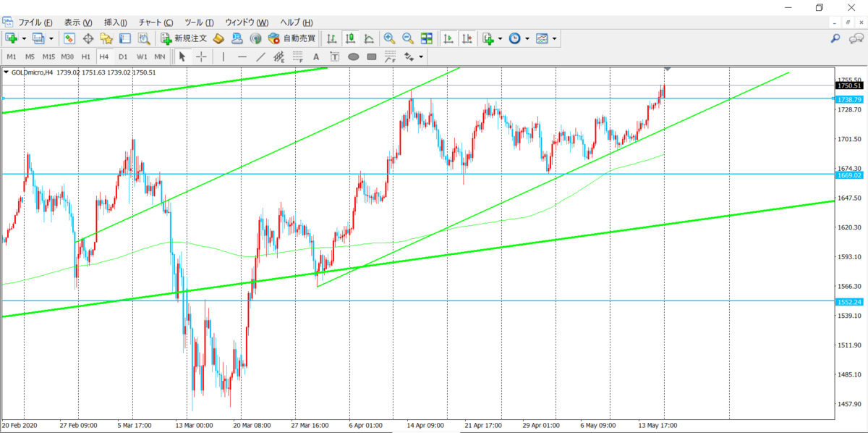
Task: Open the Data Window crosshair-circle icon
Action: coord(88,38)
